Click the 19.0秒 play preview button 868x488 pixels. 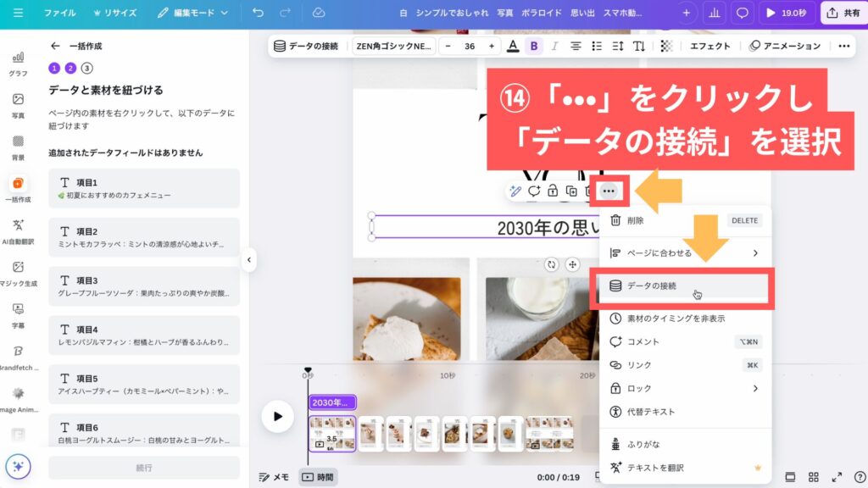[786, 13]
